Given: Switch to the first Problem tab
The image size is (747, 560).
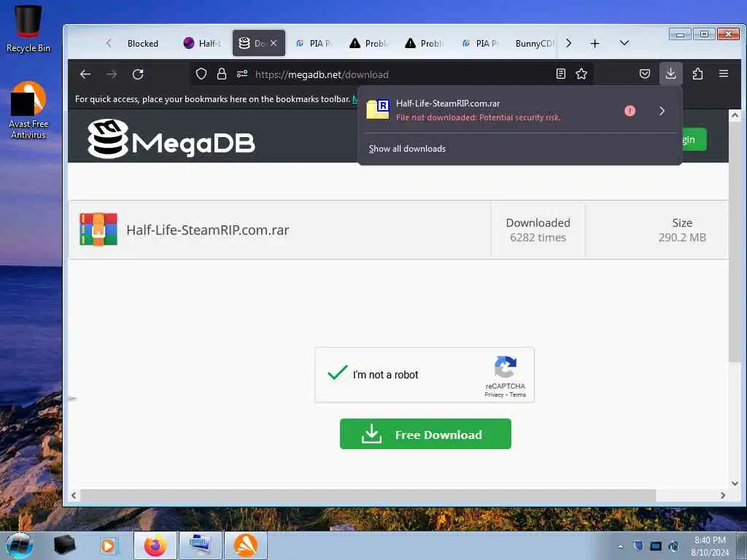Looking at the screenshot, I should (369, 43).
